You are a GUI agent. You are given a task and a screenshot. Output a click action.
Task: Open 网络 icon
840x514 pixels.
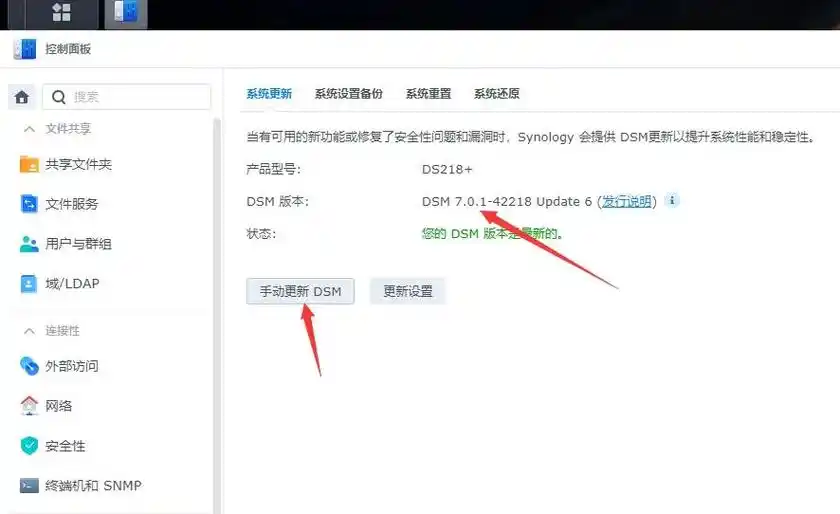click(29, 406)
